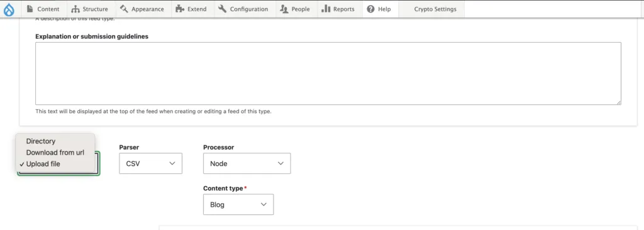This screenshot has width=644, height=230.
Task: Click the Explanation or submission guidelines label
Action: coord(92,36)
